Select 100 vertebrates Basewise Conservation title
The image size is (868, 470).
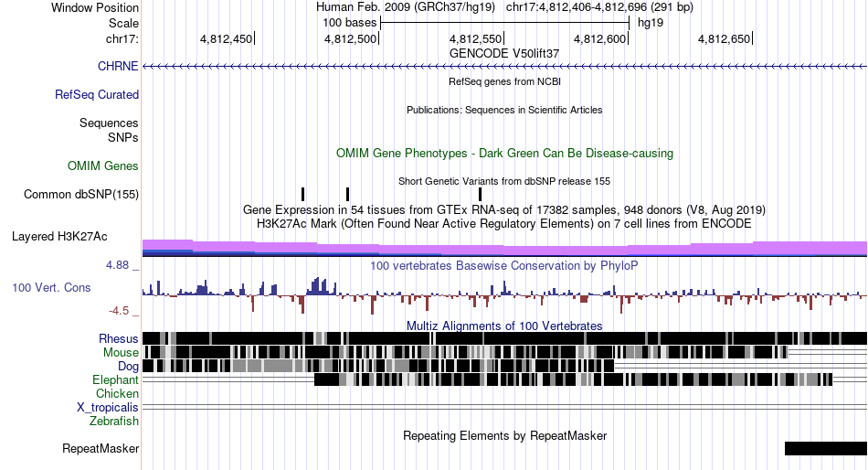click(x=504, y=265)
